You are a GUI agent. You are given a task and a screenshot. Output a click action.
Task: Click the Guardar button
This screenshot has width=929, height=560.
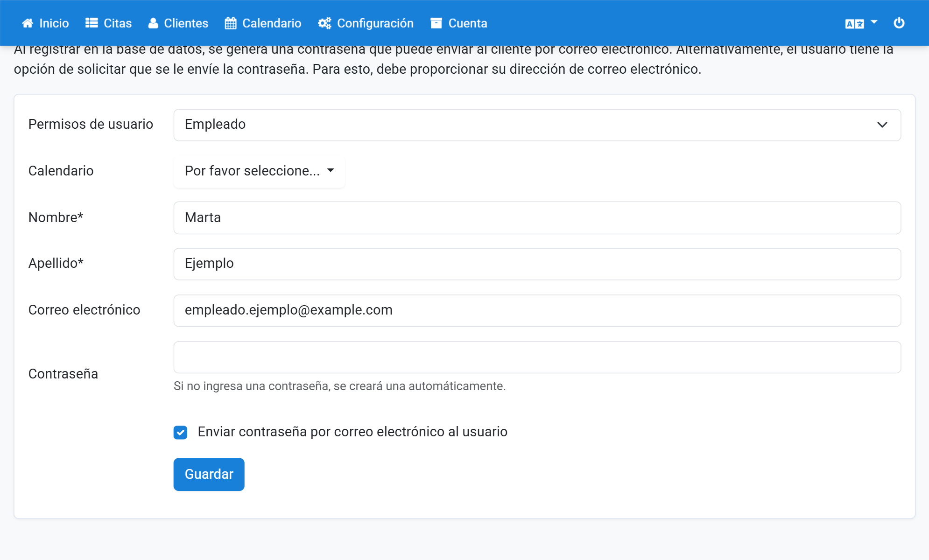point(209,474)
